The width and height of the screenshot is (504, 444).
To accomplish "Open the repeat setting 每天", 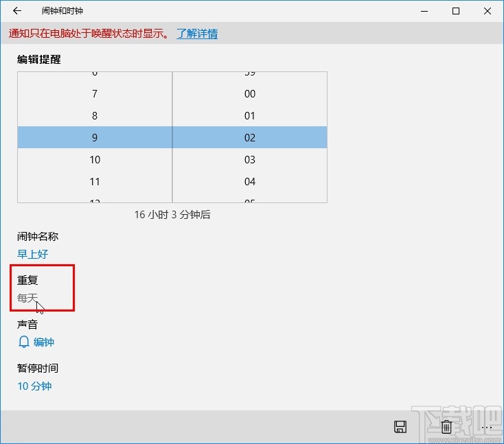I will [27, 298].
